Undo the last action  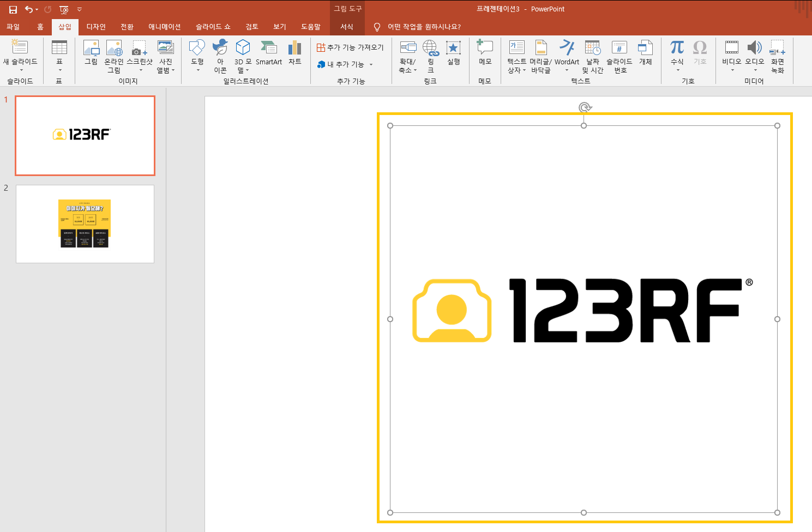[29, 9]
